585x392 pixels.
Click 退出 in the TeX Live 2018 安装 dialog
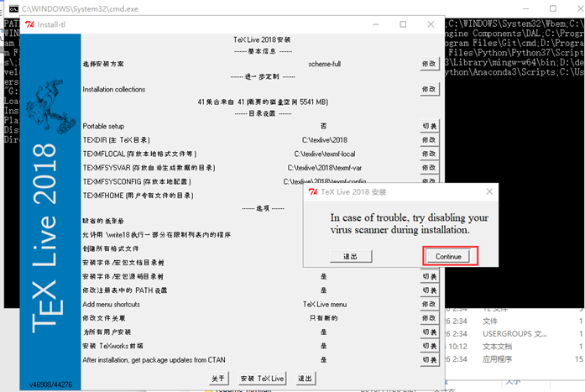(350, 257)
